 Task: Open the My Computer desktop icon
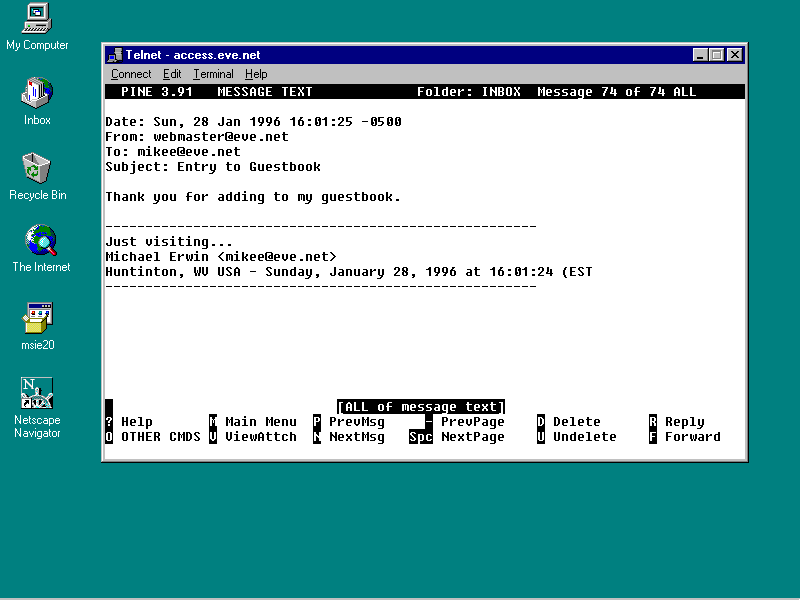pyautogui.click(x=37, y=18)
